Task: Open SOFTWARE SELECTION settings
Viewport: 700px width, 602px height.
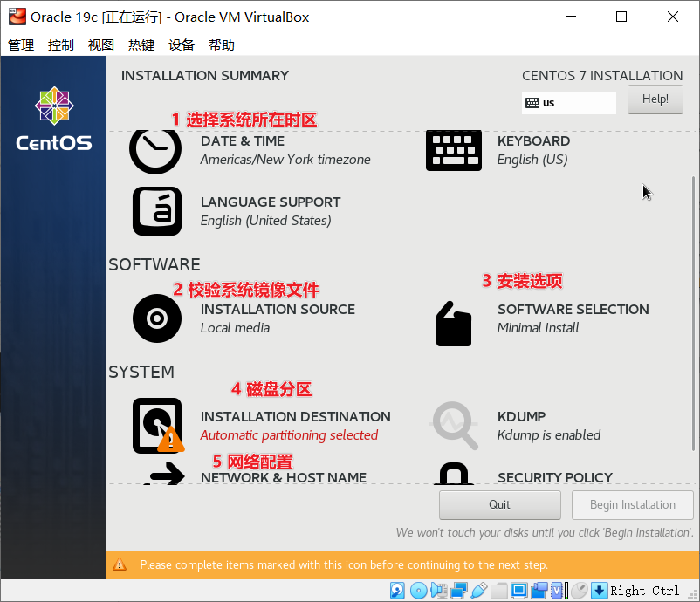Action: (x=573, y=309)
